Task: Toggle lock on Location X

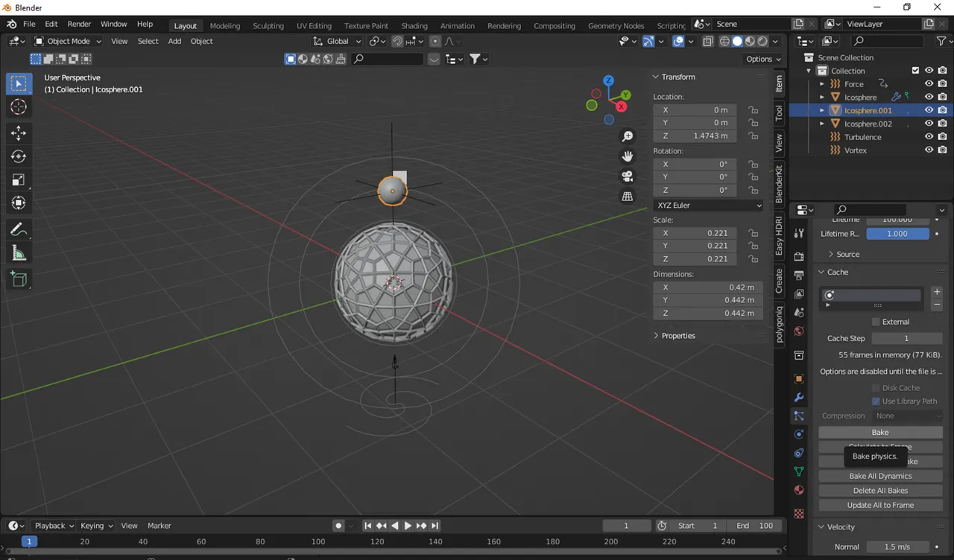Action: point(753,110)
